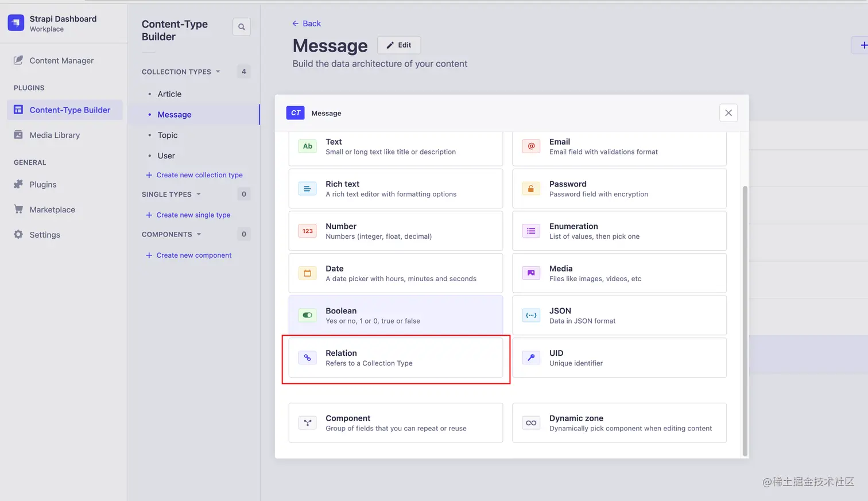
Task: Click the green Ab text icon
Action: [x=308, y=146]
